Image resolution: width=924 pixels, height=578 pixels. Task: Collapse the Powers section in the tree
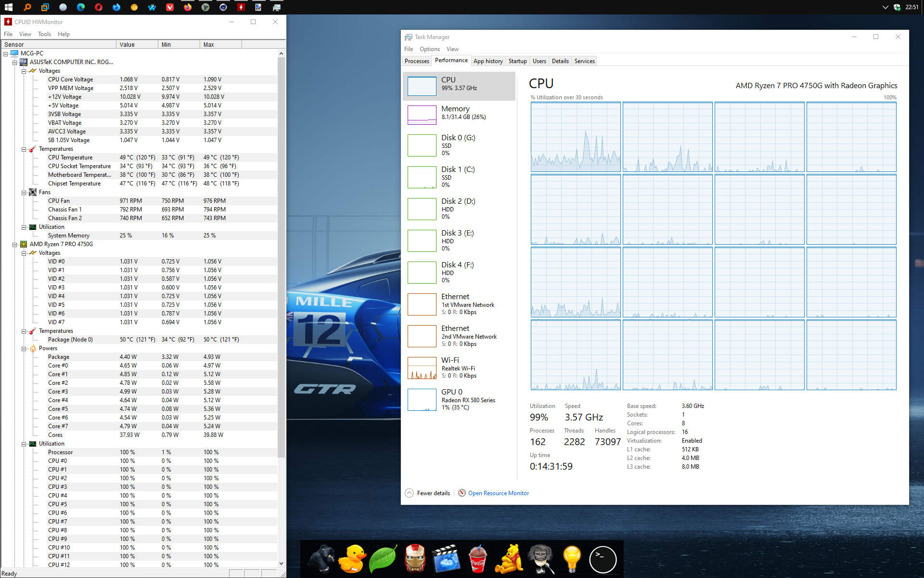click(24, 348)
